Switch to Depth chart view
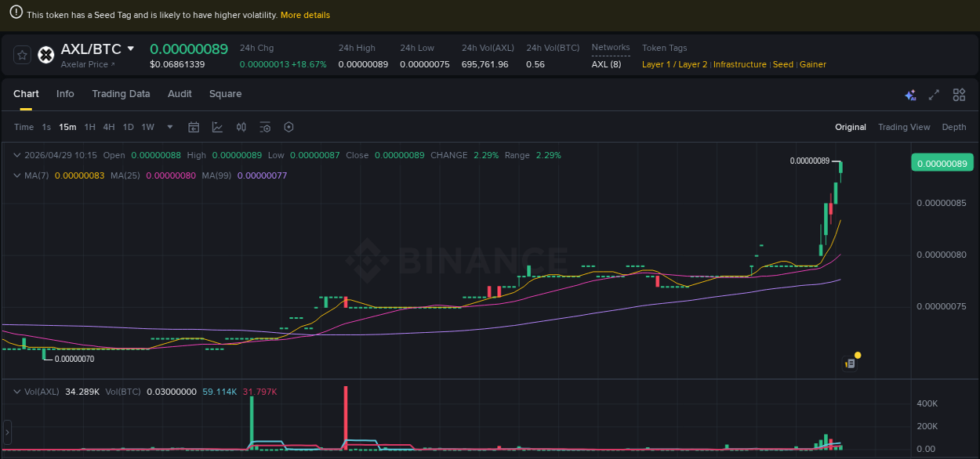This screenshot has width=980, height=459. [x=954, y=127]
